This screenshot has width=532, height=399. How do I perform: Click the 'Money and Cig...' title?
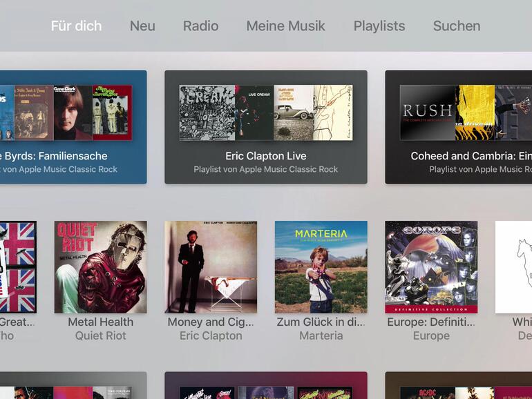pos(211,322)
